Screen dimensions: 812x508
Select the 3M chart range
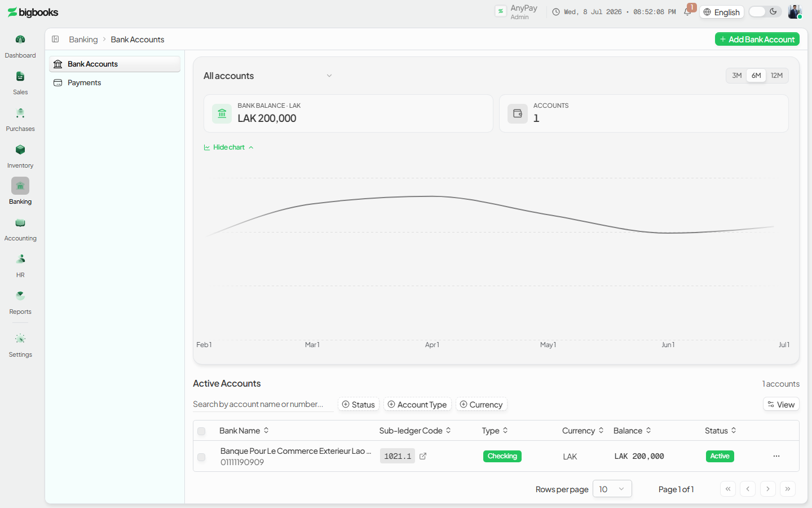click(x=736, y=76)
